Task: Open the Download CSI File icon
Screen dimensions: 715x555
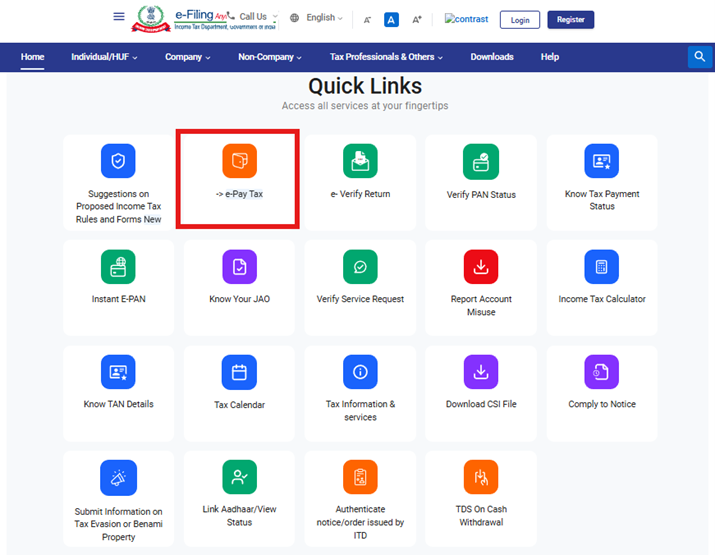Action: click(481, 372)
